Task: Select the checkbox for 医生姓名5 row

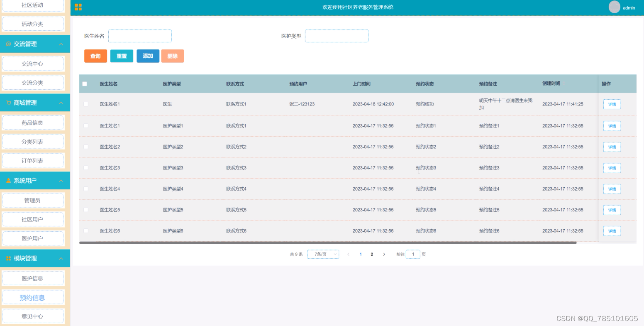Action: coord(86,210)
